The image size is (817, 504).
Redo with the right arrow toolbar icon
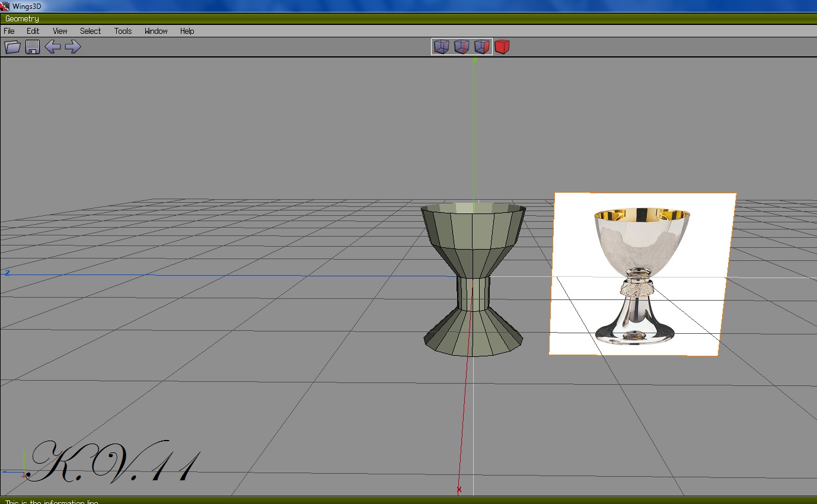74,47
